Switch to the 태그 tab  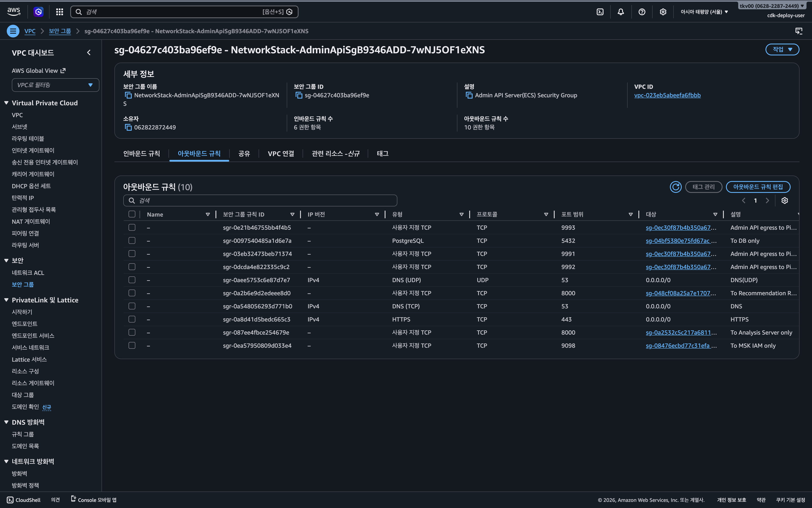(382, 154)
